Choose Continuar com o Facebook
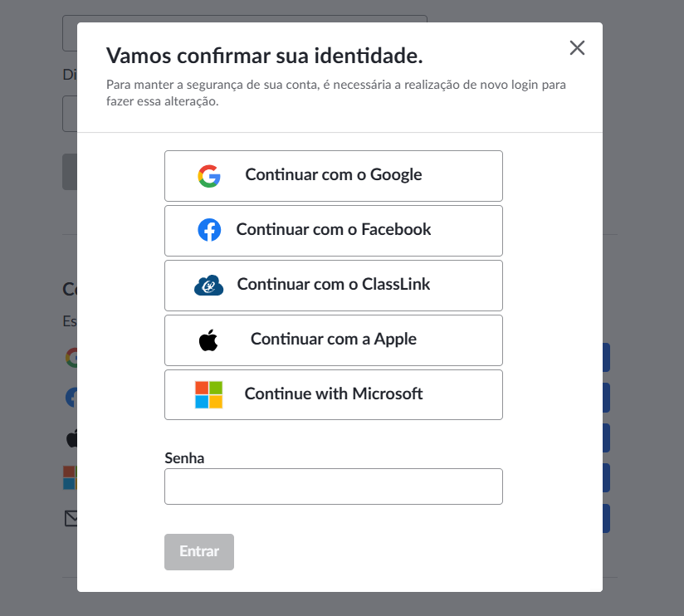 334,231
